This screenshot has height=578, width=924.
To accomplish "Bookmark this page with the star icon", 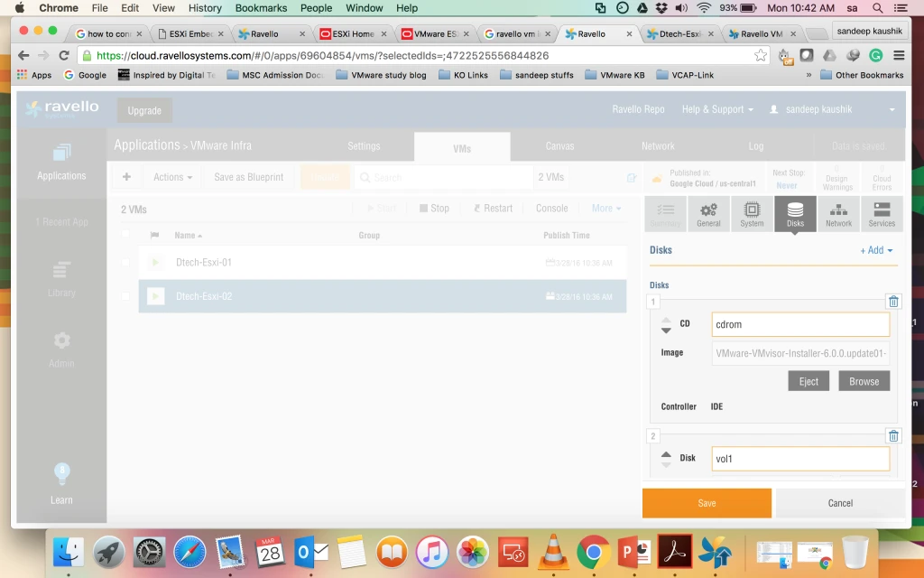I will click(x=760, y=55).
